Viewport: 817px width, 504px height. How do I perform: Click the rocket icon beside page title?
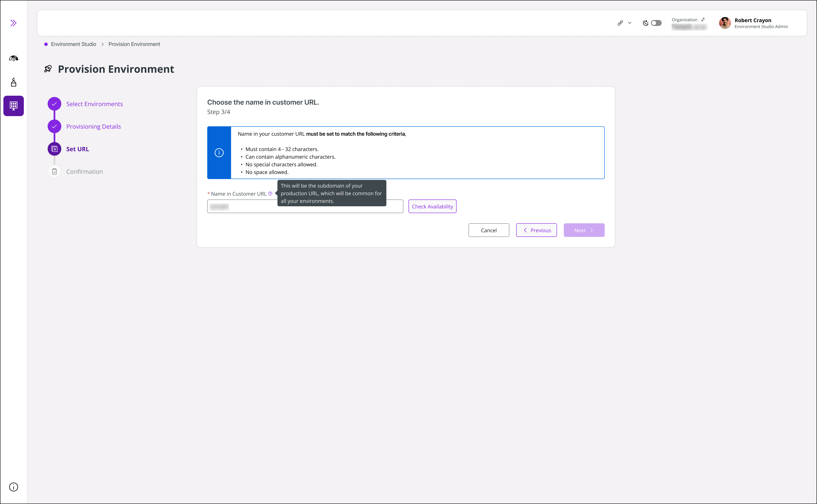point(48,69)
